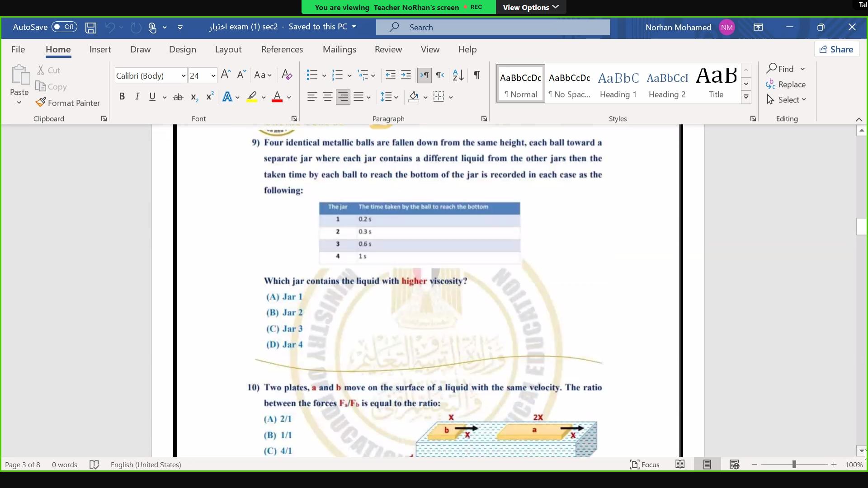The height and width of the screenshot is (488, 868).
Task: Toggle Show/Hide paragraph marks
Action: (476, 75)
